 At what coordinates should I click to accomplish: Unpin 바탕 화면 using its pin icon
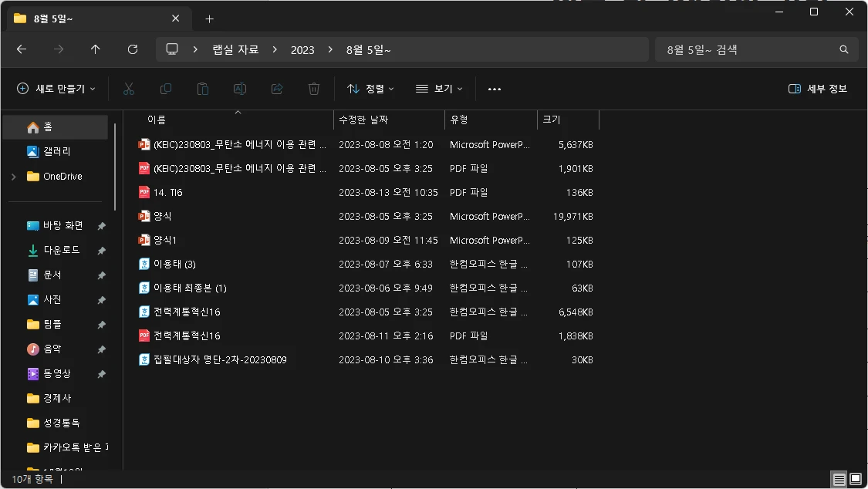101,226
